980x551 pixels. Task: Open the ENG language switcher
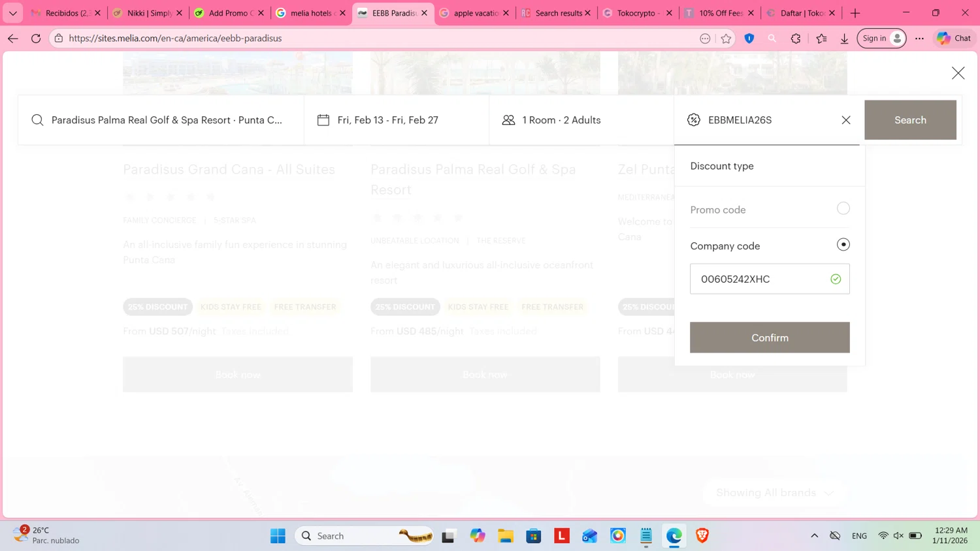(859, 536)
